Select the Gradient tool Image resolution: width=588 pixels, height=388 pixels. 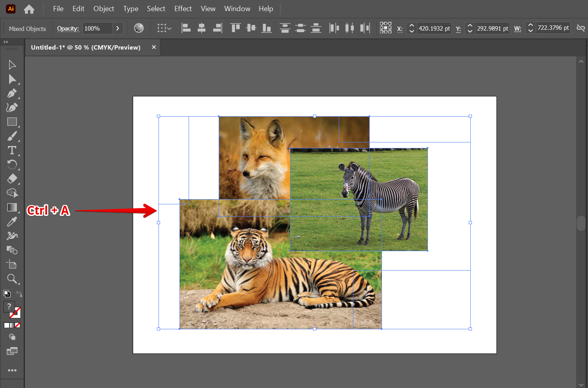pos(12,207)
